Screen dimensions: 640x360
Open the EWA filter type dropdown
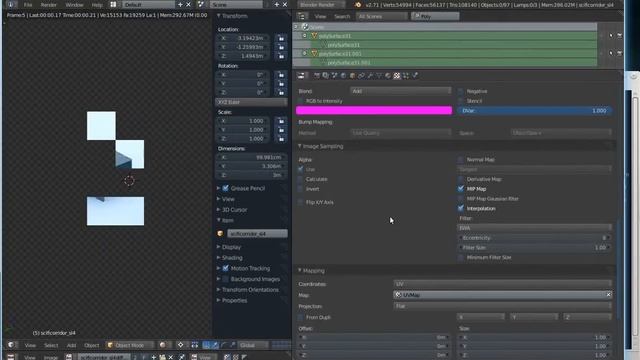(534, 228)
